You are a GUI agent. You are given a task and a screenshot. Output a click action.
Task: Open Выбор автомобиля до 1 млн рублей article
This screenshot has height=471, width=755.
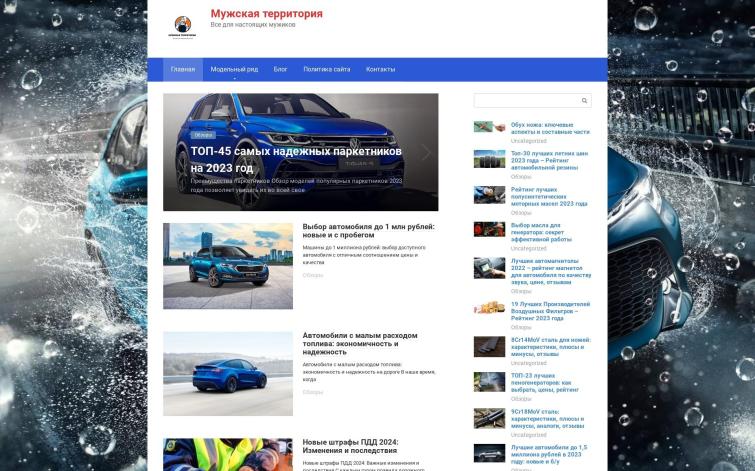[x=368, y=231]
